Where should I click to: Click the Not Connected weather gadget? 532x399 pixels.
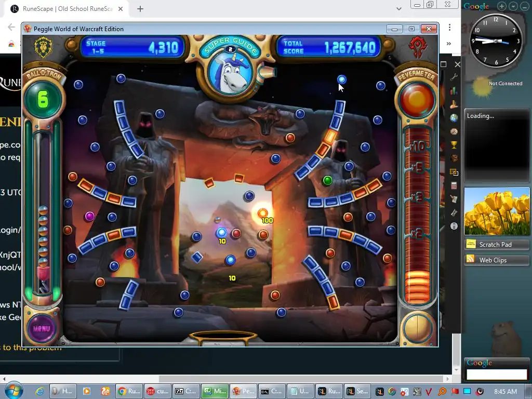point(497,84)
